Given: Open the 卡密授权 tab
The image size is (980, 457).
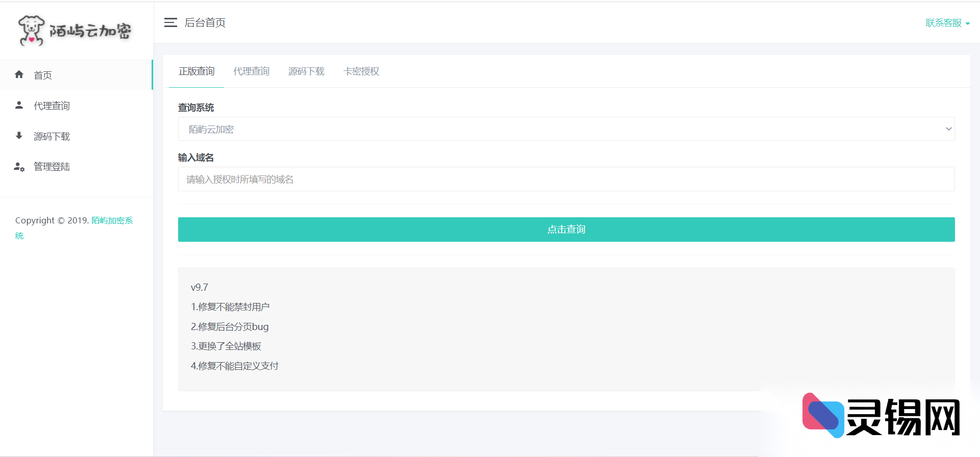Looking at the screenshot, I should click(x=361, y=71).
